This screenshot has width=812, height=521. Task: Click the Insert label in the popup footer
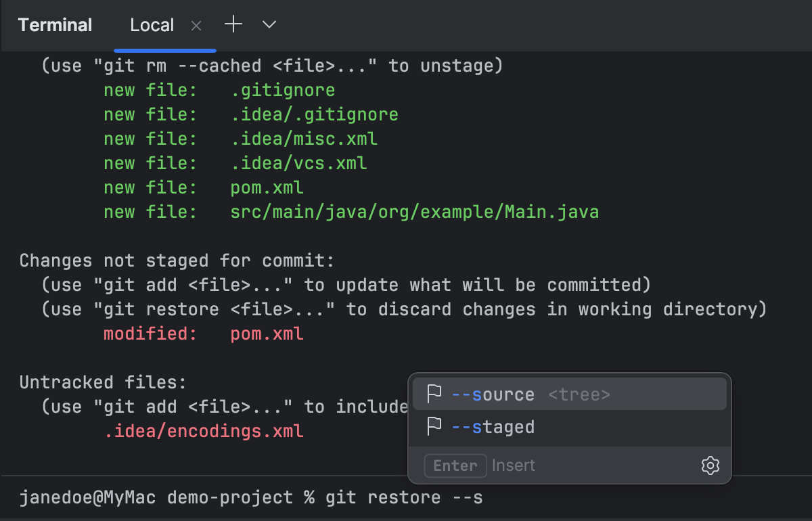(513, 466)
